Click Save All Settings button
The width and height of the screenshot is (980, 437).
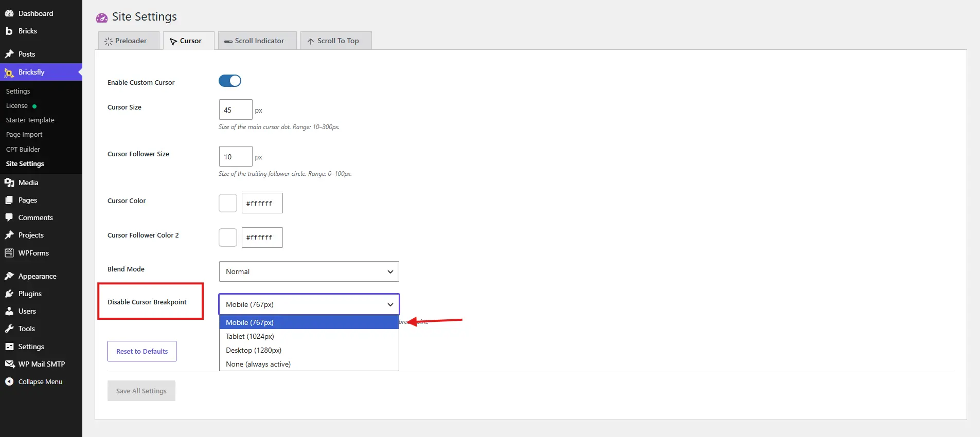click(141, 391)
